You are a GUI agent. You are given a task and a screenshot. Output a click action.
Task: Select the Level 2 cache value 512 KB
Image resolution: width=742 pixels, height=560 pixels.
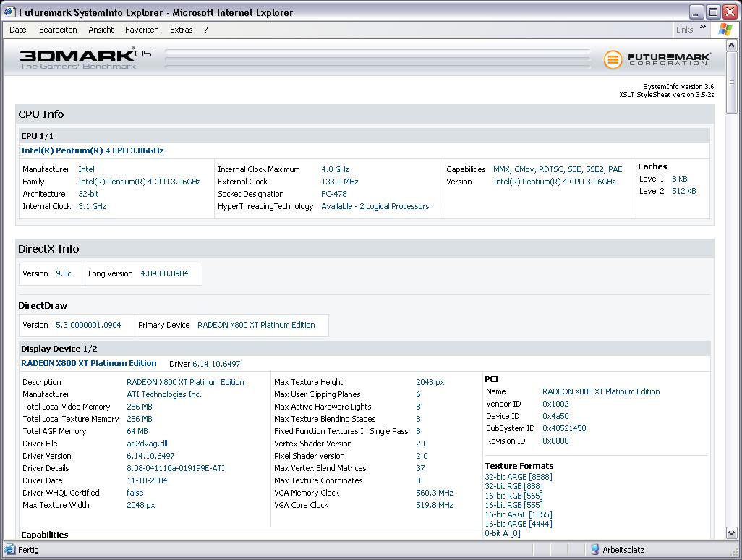point(684,191)
